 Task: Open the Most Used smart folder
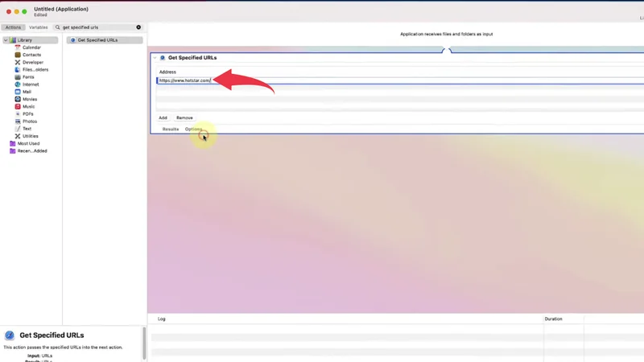[x=28, y=143]
